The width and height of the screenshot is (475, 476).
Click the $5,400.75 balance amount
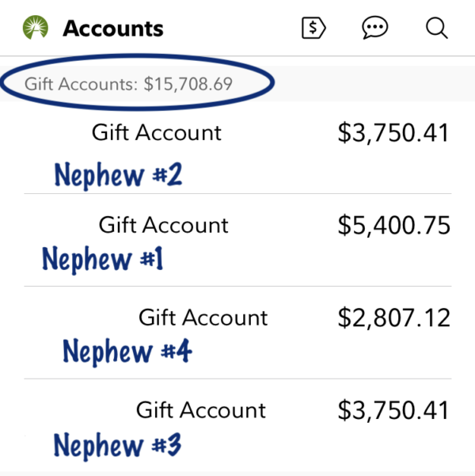point(393,226)
